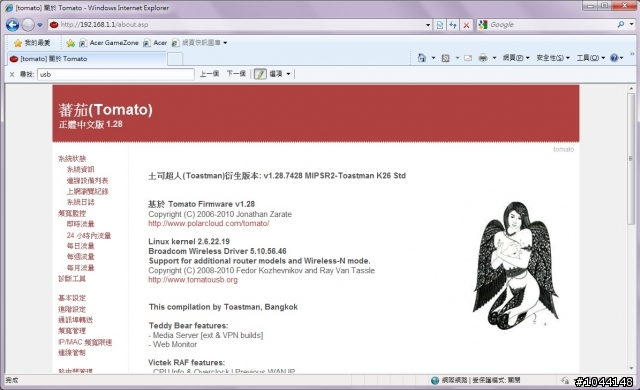Viewport: 640px width, 390px height.
Task: Click the Refresh icon in address bar
Action: [453, 25]
